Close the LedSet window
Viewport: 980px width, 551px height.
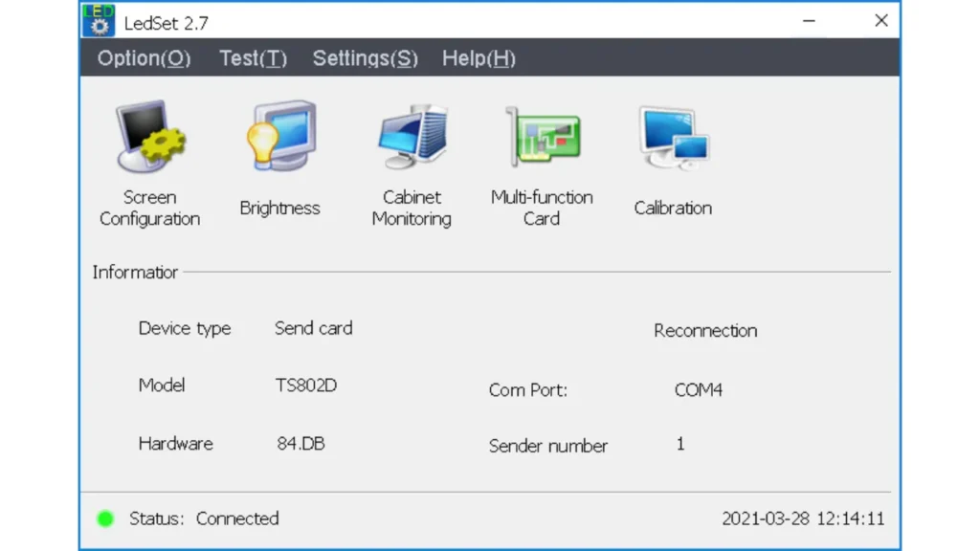[x=880, y=20]
